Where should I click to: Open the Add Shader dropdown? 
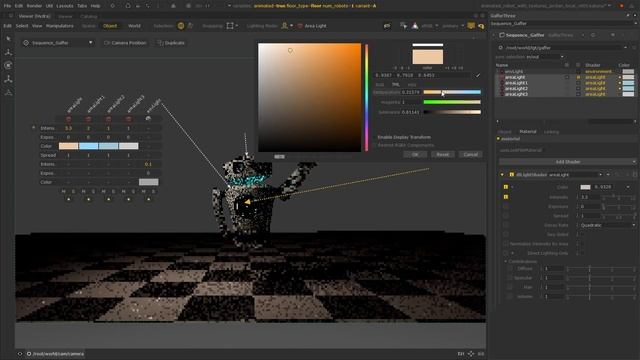[568, 162]
